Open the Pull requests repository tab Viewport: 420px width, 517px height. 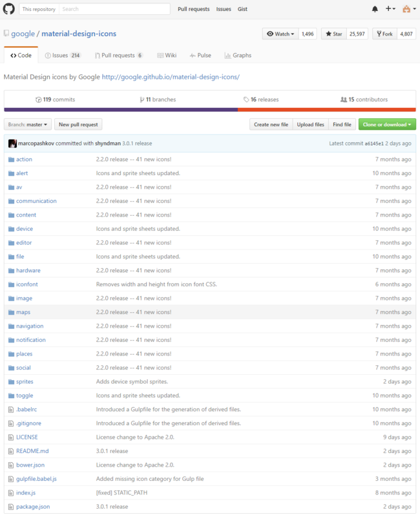tap(119, 56)
